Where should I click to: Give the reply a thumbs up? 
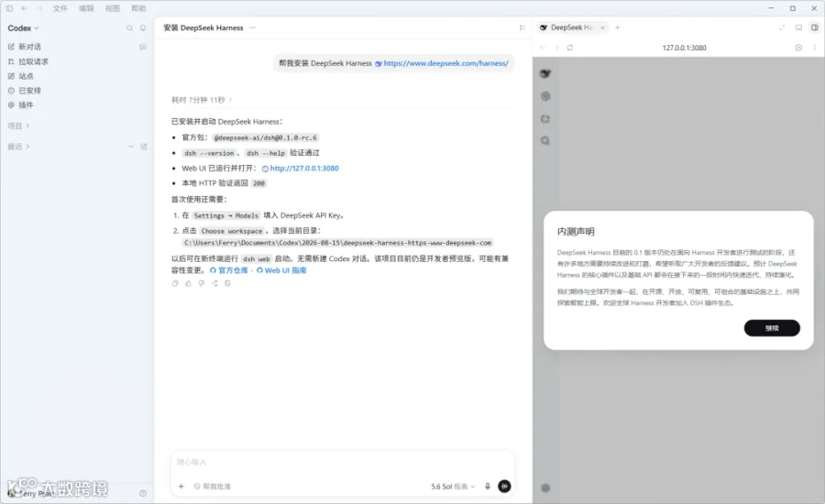tap(188, 283)
